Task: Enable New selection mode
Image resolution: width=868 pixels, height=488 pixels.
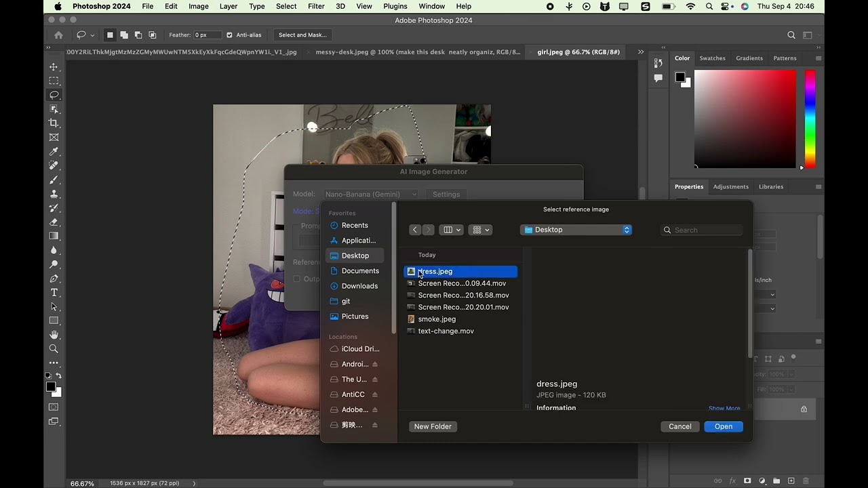Action: click(x=110, y=35)
